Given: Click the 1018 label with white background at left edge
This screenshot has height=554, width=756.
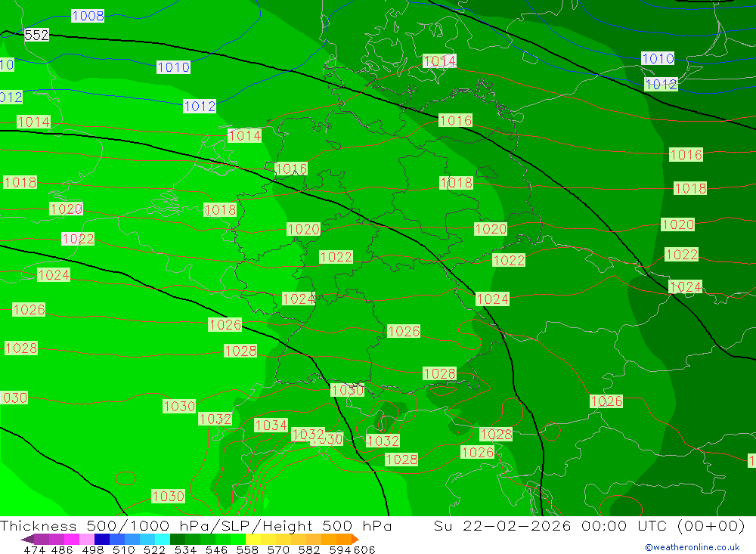Looking at the screenshot, I should coord(20,182).
